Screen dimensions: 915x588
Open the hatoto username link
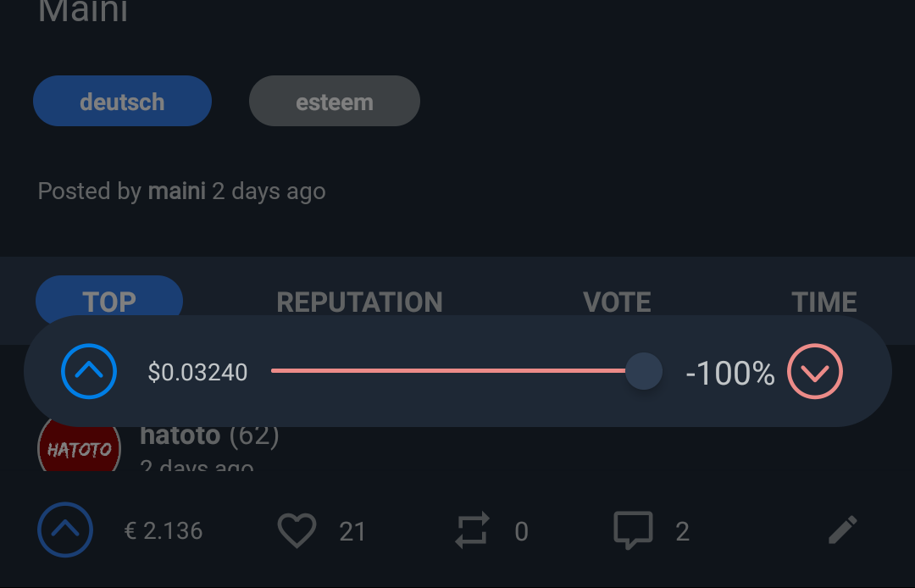click(180, 436)
